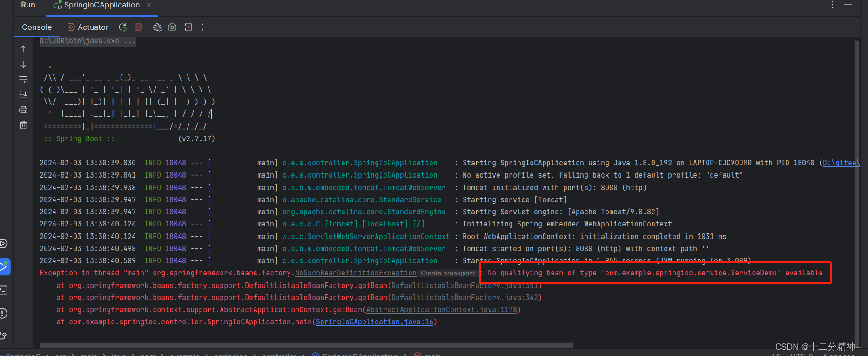
Task: Click the thread dump bug icon
Action: click(157, 27)
